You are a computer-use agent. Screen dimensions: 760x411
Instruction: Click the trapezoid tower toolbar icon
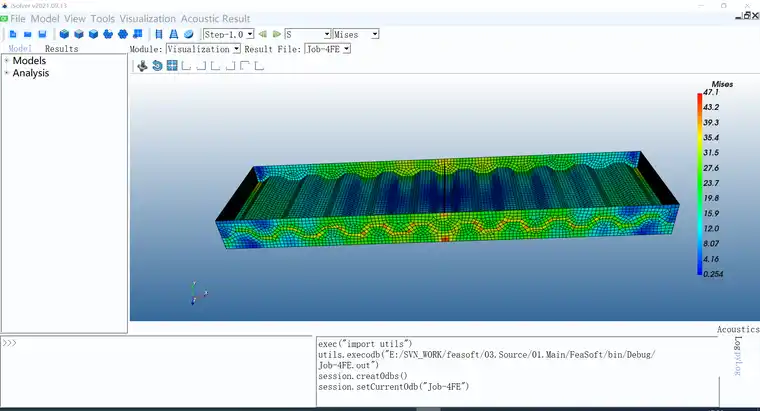[174, 34]
